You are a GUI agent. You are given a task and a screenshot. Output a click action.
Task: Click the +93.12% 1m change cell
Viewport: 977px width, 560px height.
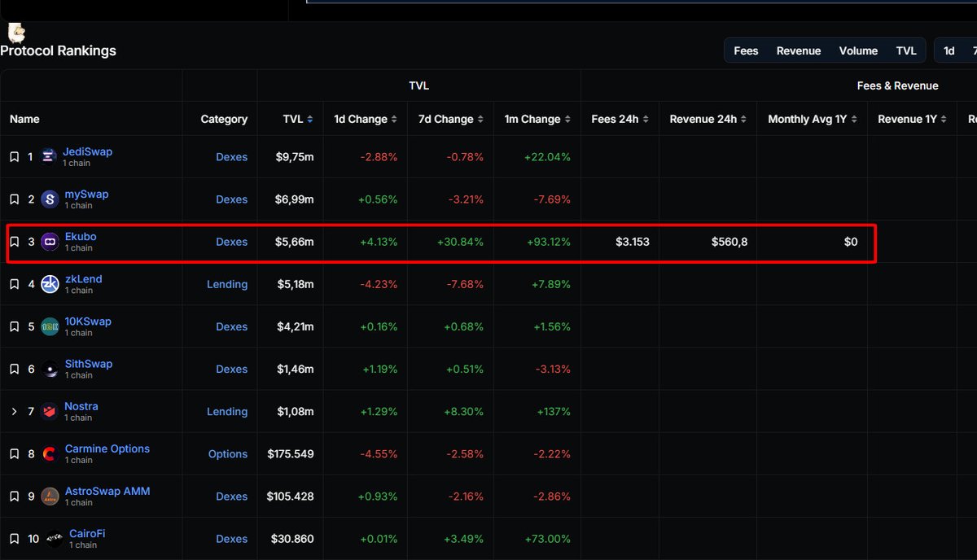(548, 242)
